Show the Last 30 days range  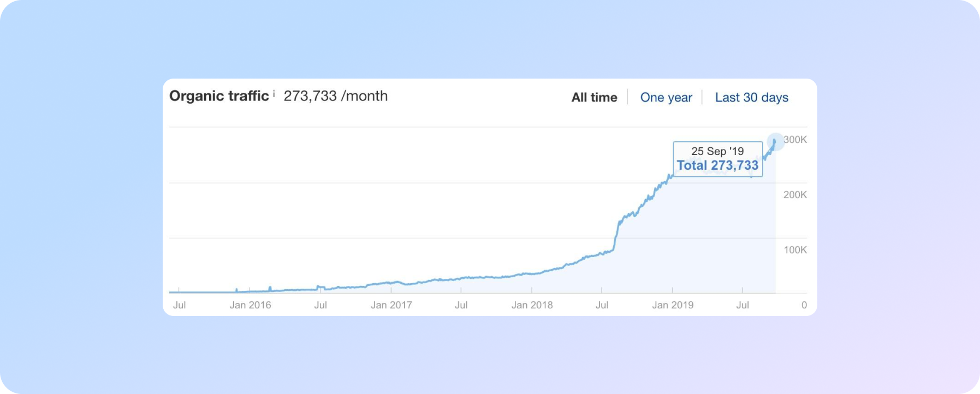click(752, 97)
